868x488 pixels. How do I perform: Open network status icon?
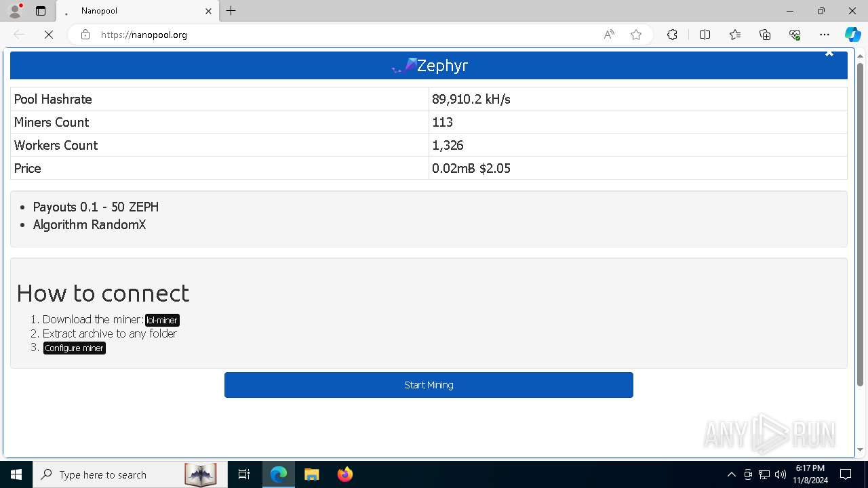764,474
